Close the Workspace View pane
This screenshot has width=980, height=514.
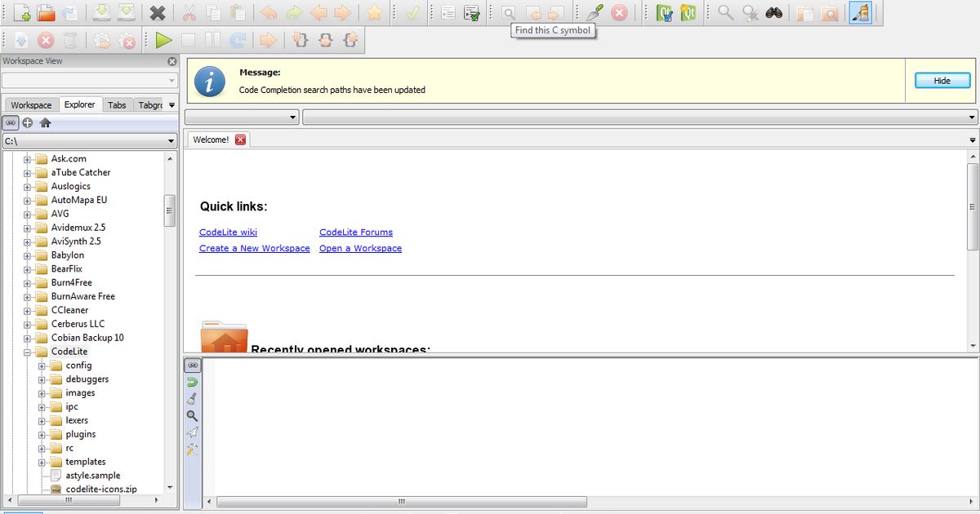(172, 61)
